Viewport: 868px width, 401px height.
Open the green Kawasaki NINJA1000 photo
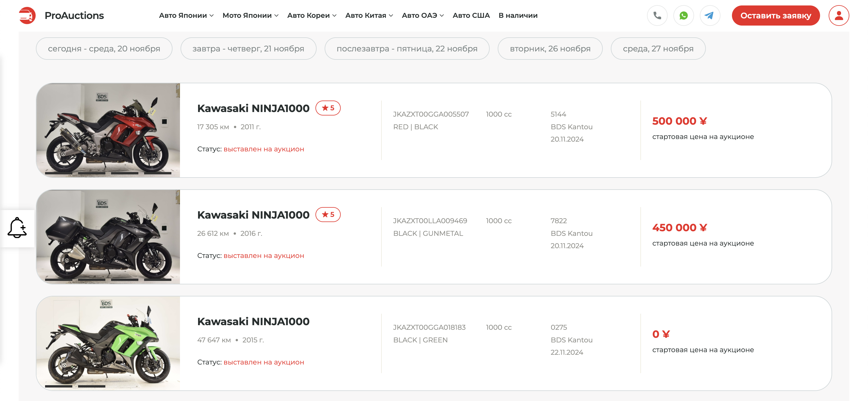(x=108, y=343)
